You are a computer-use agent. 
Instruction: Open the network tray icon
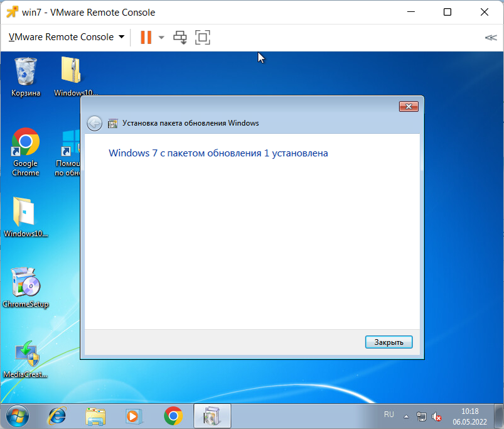click(x=421, y=417)
